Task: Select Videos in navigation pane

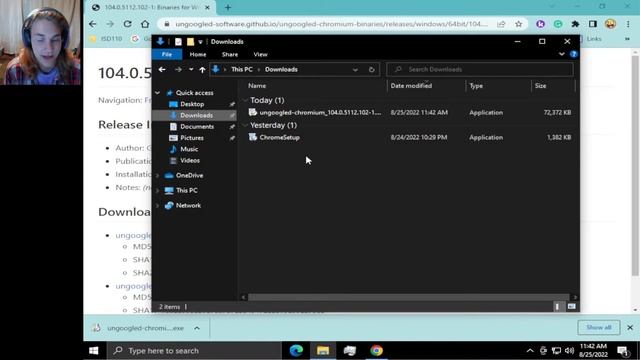Action: tap(190, 160)
